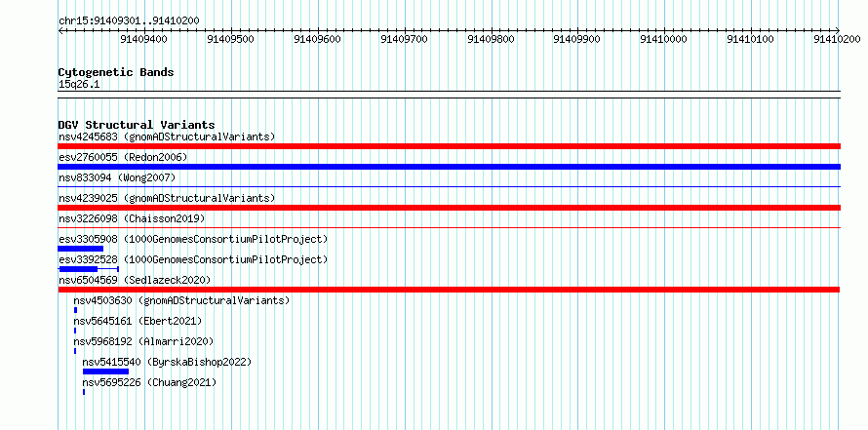Open the nsv6504569 (Sedlazeck2020) label
The image size is (868, 430).
(135, 280)
